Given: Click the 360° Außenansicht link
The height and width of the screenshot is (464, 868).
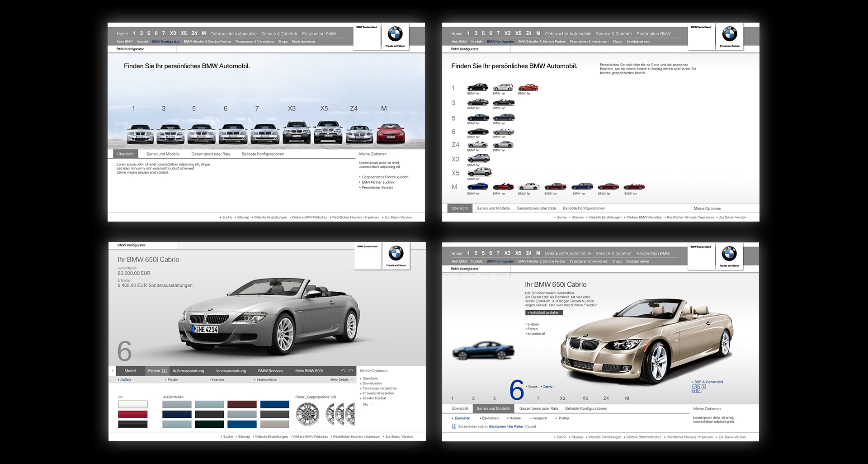Looking at the screenshot, I should 708,382.
